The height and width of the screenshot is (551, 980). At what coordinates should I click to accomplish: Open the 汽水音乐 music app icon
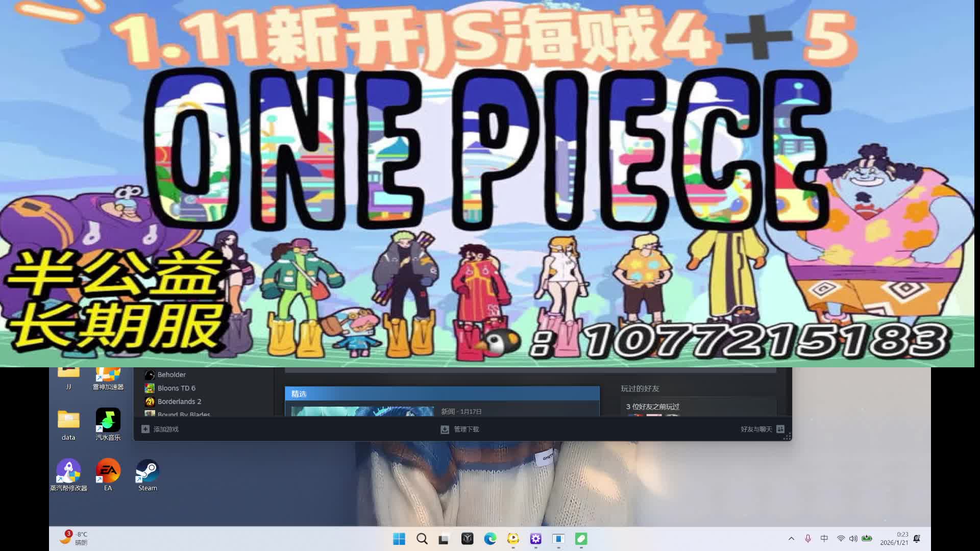108,424
